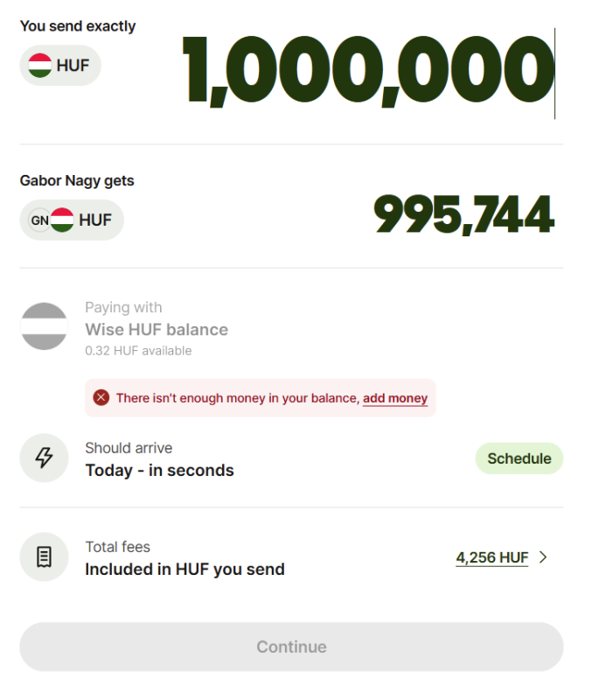Open the send currency HUF dropdown

tap(60, 66)
